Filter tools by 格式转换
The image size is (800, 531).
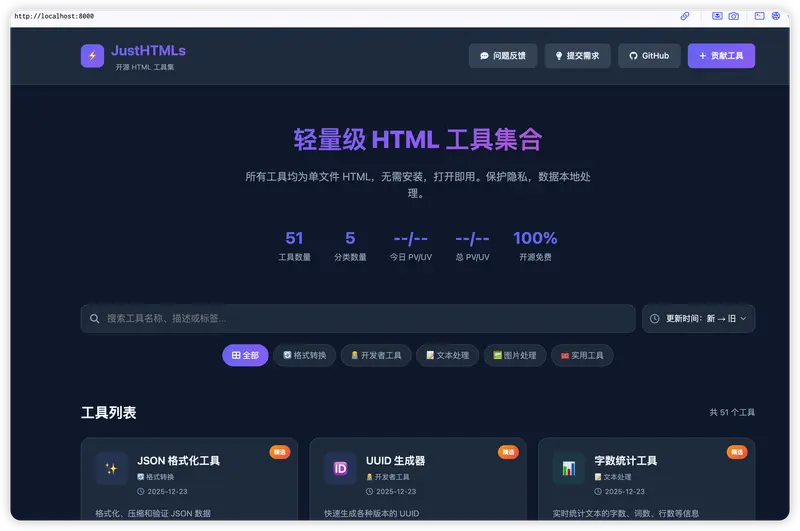pyautogui.click(x=304, y=355)
